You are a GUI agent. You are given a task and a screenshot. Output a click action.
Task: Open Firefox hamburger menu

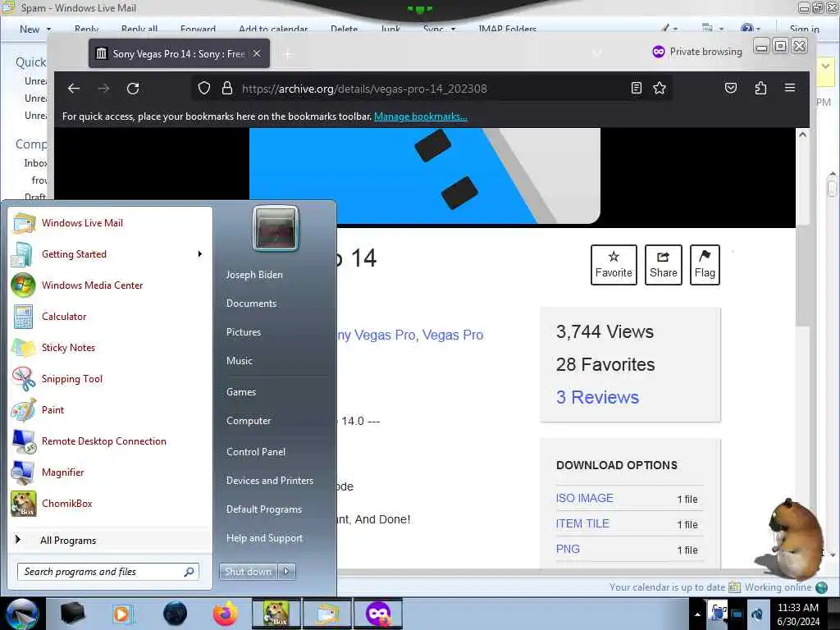pos(790,87)
